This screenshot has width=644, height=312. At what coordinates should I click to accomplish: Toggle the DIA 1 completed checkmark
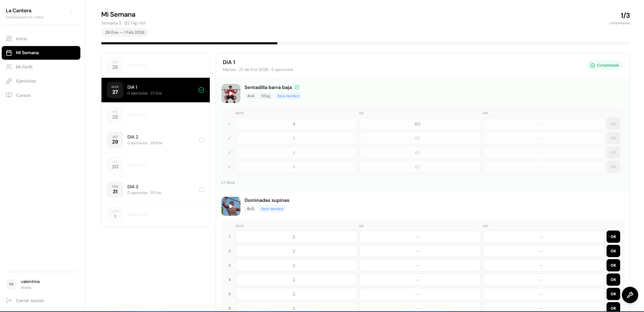point(201,90)
